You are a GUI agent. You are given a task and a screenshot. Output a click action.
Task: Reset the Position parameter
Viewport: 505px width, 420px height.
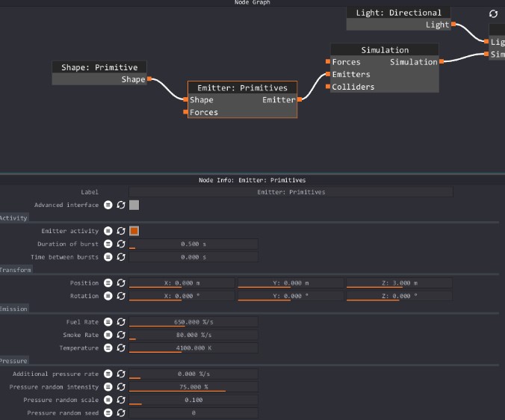coord(121,283)
